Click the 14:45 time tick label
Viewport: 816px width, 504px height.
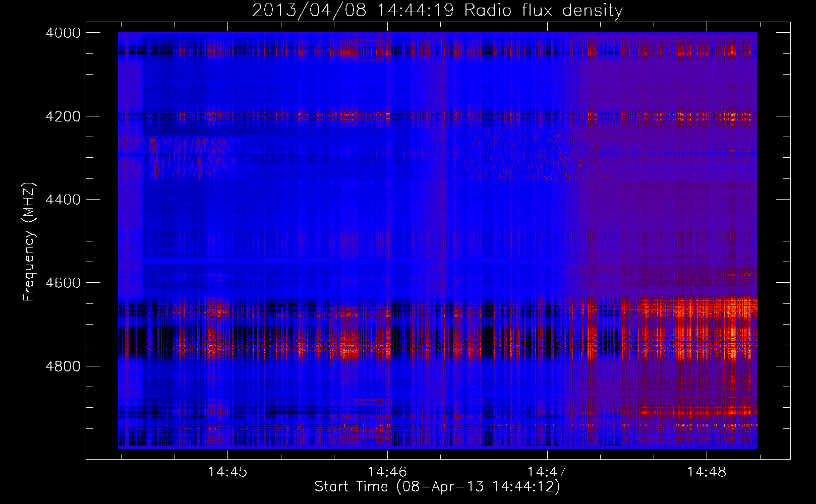228,472
